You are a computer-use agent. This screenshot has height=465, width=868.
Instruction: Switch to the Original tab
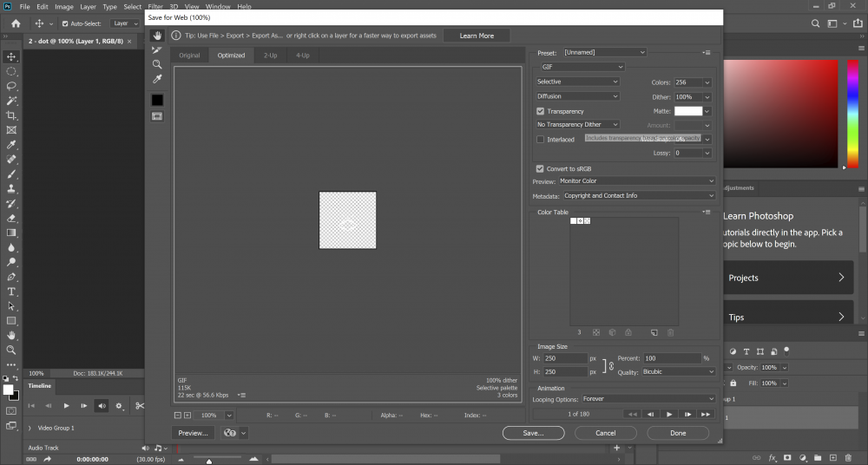[189, 56]
